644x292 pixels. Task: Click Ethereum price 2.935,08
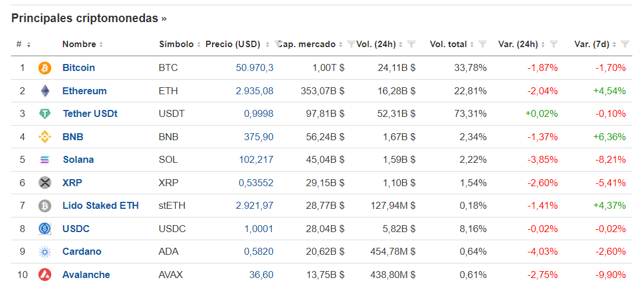pos(254,91)
